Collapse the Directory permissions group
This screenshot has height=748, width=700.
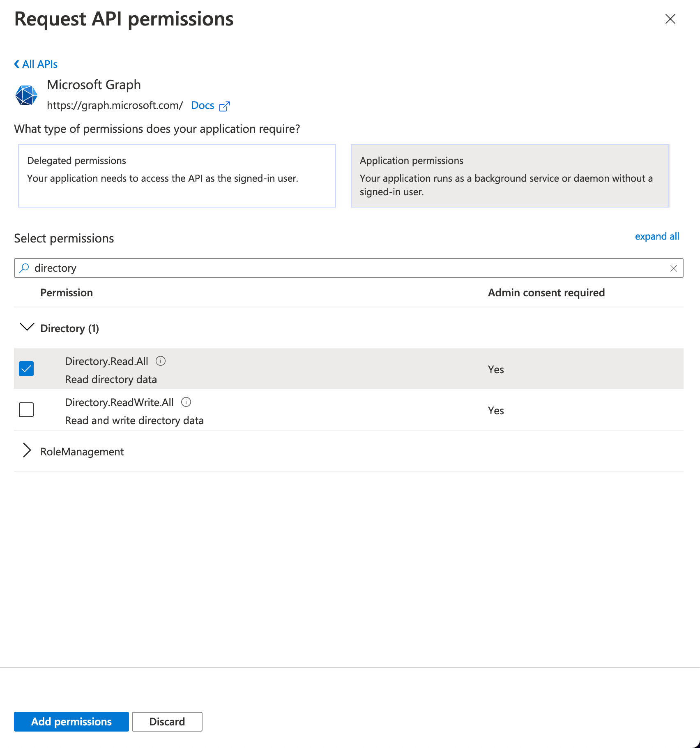point(27,328)
